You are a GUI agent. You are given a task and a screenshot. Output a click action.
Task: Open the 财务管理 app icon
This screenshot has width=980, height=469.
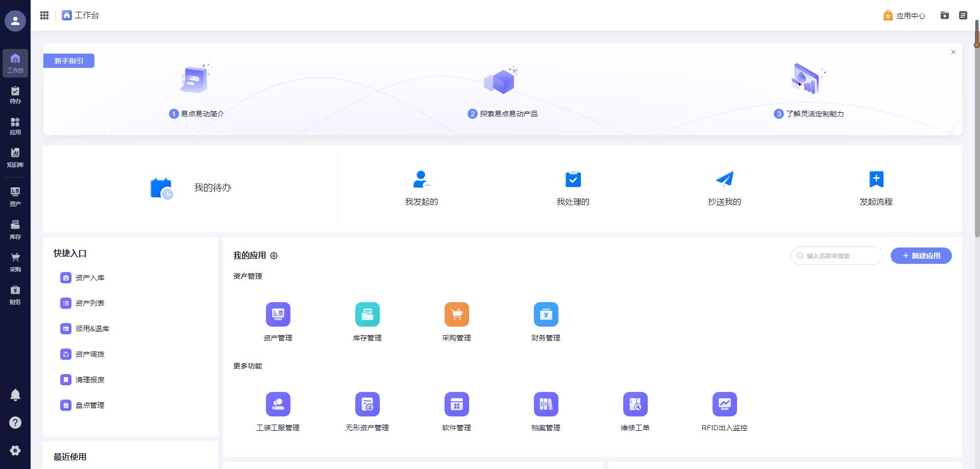(546, 314)
